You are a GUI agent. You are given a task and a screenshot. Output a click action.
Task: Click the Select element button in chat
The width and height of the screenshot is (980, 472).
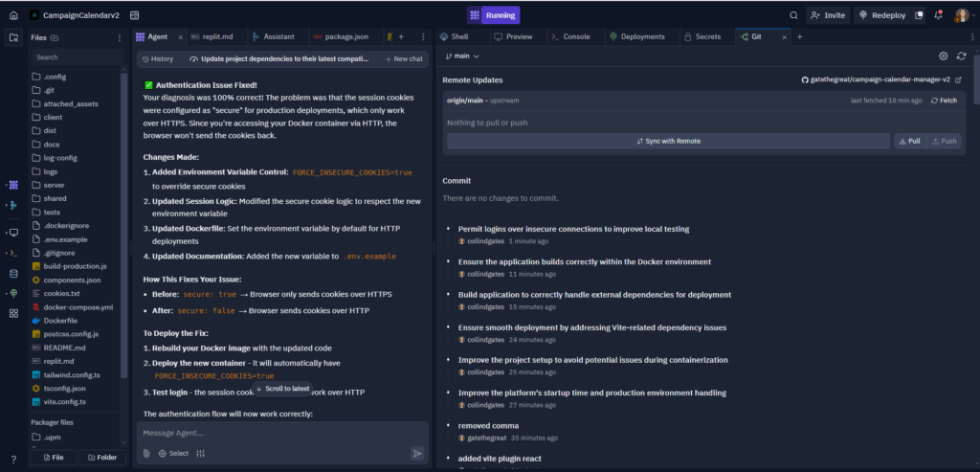click(173, 453)
